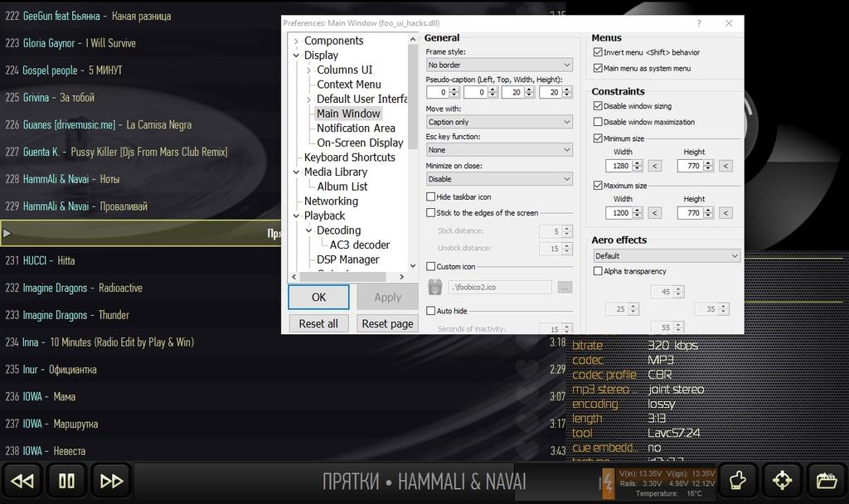
Task: Pause the current playback
Action: [x=66, y=481]
